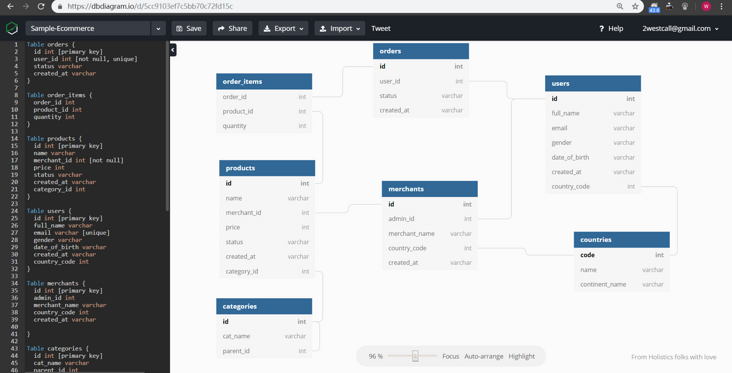The width and height of the screenshot is (732, 373).
Task: Click the Tweet link
Action: tap(381, 28)
